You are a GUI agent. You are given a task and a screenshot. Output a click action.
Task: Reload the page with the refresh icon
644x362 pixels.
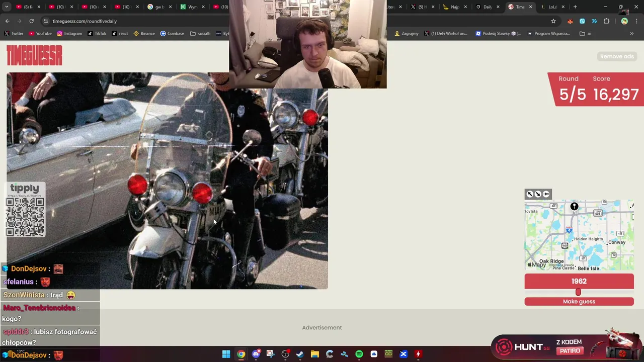click(x=31, y=21)
